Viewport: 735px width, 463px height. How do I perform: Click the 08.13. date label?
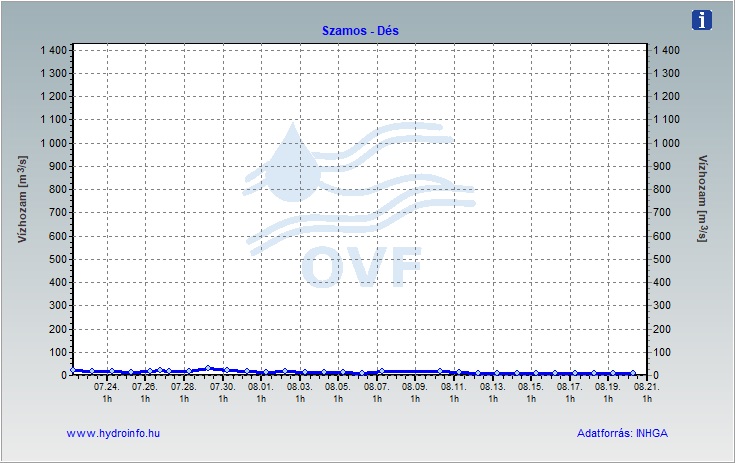pyautogui.click(x=492, y=387)
